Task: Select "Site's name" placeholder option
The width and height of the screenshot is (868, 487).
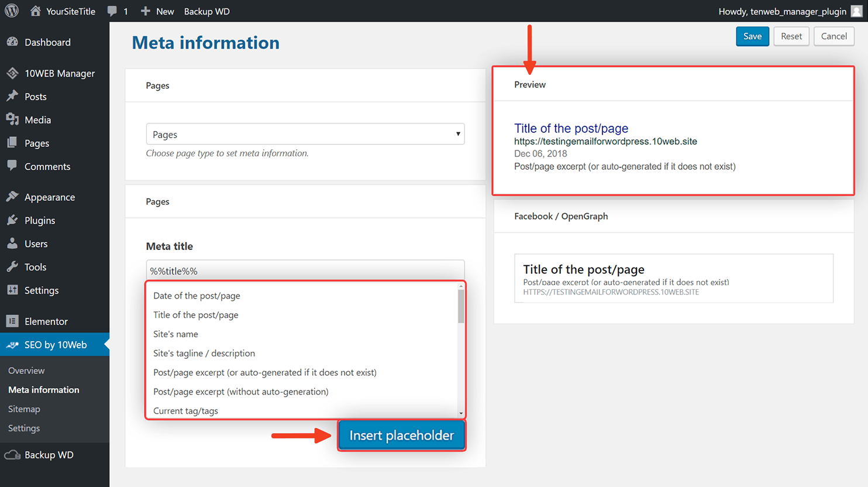Action: coord(175,334)
